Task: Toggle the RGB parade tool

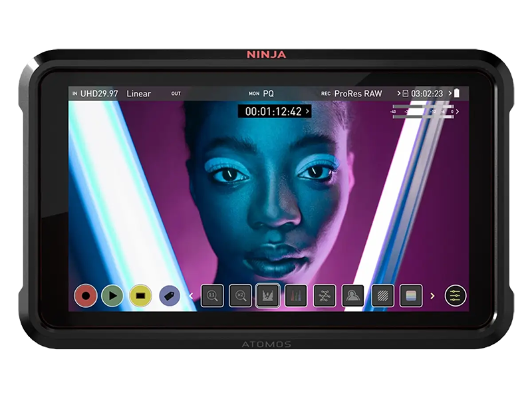Action: click(x=296, y=296)
